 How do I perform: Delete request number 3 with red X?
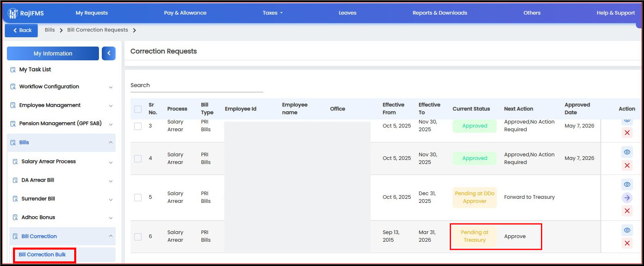pyautogui.click(x=627, y=132)
